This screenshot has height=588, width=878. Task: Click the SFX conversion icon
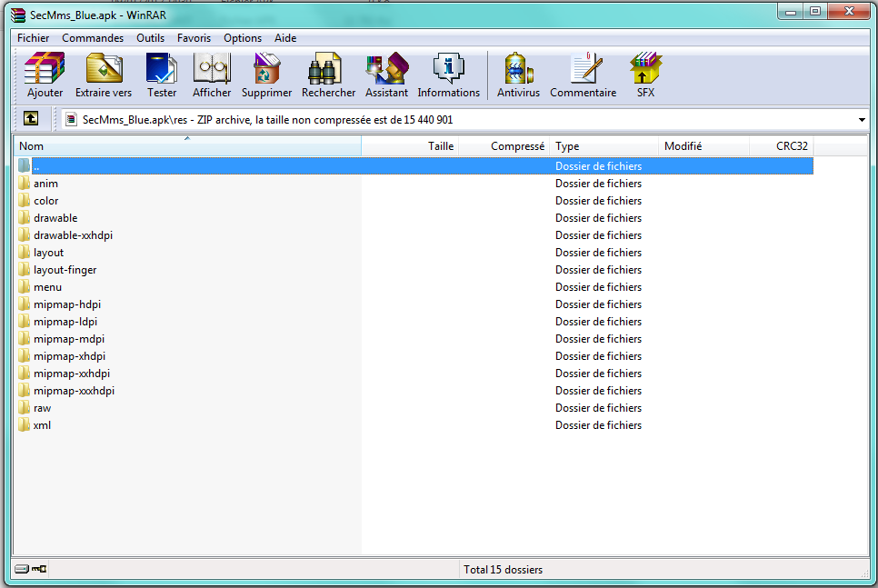tap(645, 68)
